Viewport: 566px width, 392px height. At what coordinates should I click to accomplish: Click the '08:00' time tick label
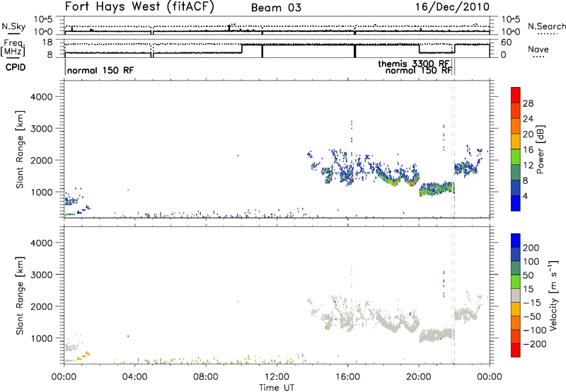click(x=206, y=377)
